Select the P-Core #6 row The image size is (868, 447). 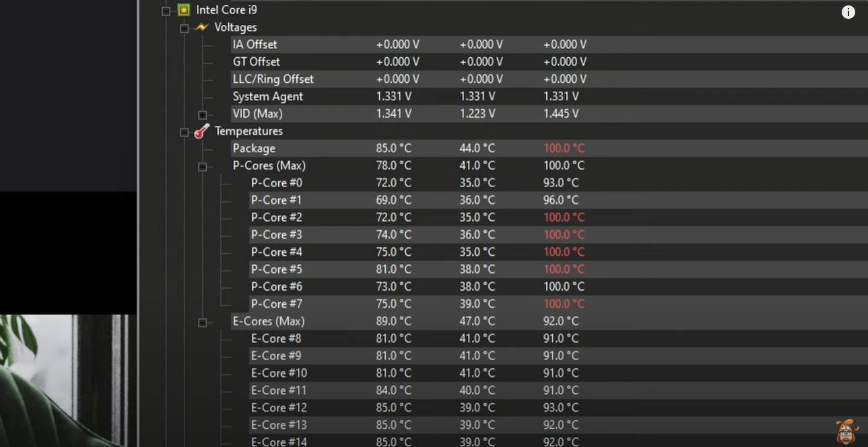(x=558, y=287)
